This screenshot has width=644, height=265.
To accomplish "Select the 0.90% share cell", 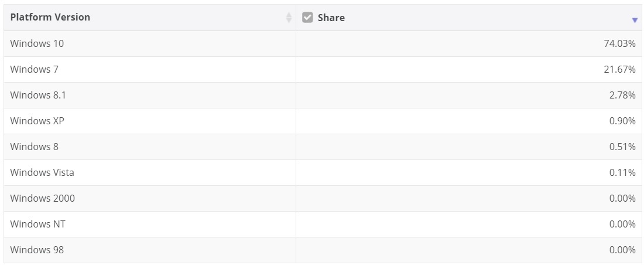I will 622,121.
